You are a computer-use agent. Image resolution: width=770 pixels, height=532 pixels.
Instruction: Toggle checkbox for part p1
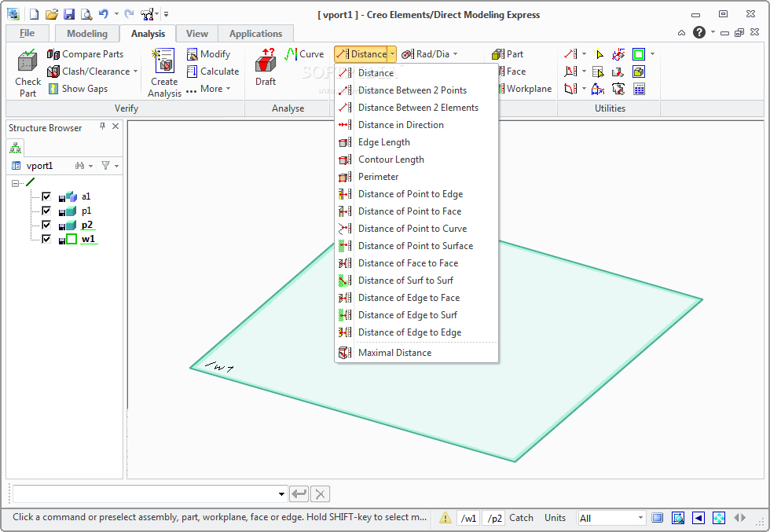point(46,211)
